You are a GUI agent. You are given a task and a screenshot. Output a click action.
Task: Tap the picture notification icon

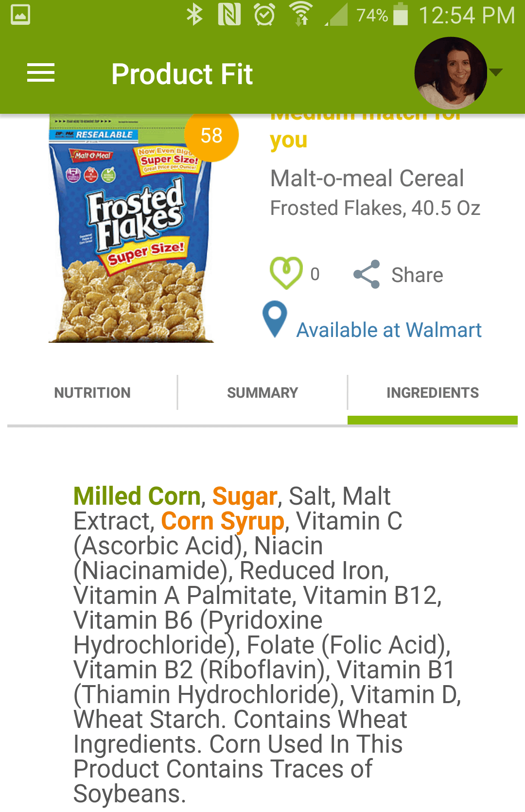(x=20, y=15)
